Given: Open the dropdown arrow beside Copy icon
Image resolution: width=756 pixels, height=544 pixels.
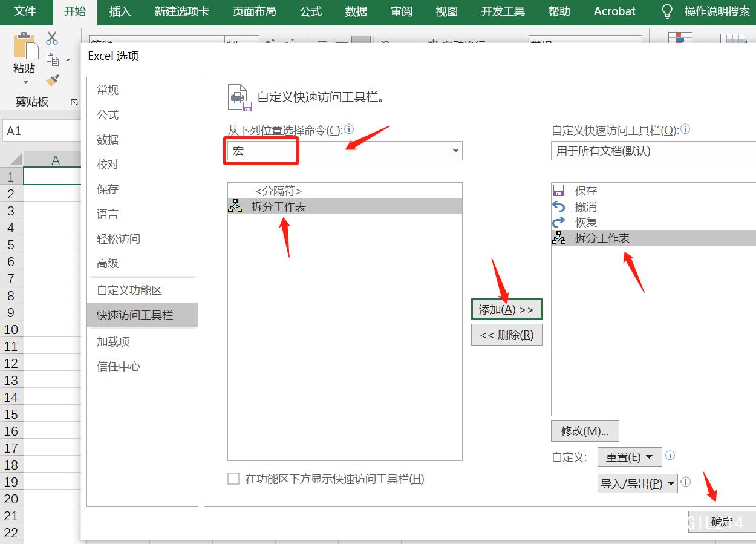Looking at the screenshot, I should [68, 60].
